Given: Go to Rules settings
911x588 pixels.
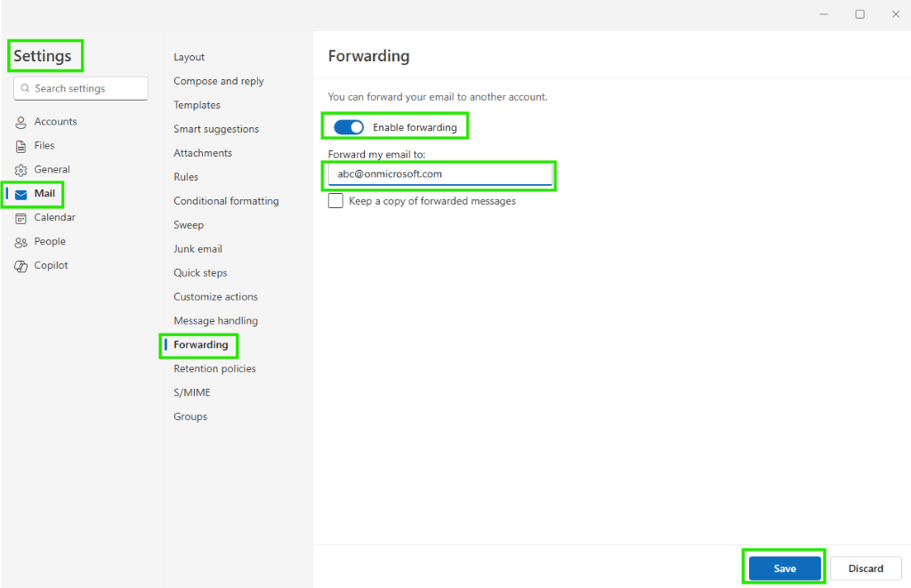Looking at the screenshot, I should [x=186, y=177].
